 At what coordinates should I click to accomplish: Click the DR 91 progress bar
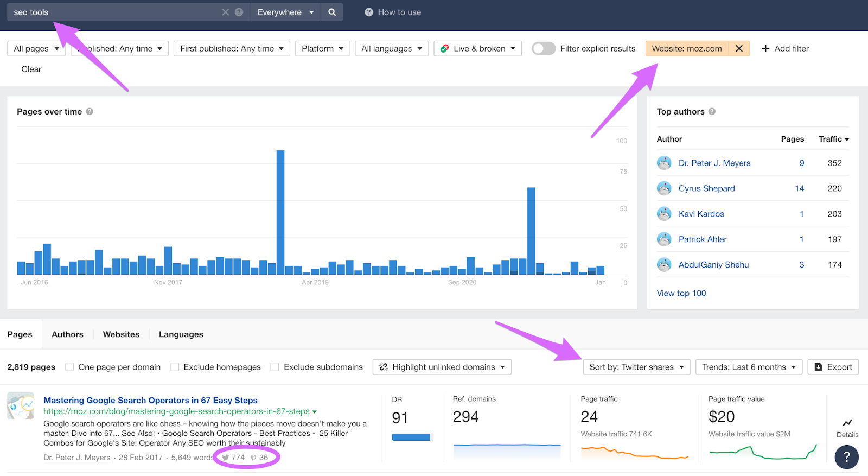[x=412, y=437]
